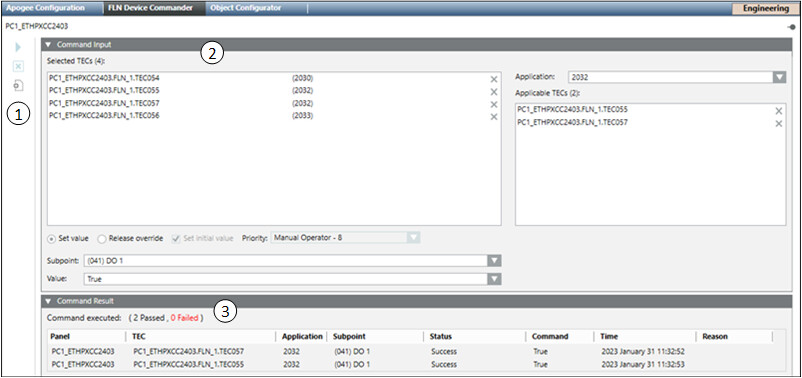Viewport: 802px width, 378px height.
Task: Remove TEC055 (2032) from Selected TECs list
Action: 494,92
